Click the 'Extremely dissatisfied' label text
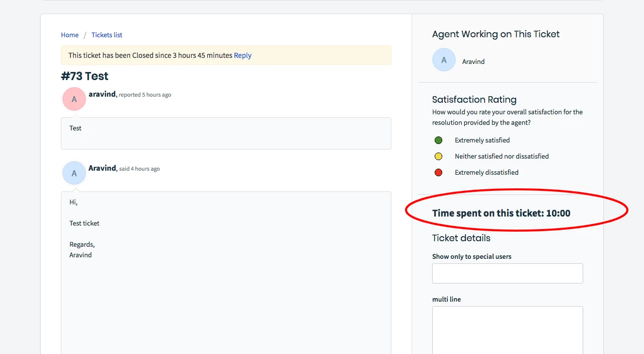 pyautogui.click(x=487, y=172)
